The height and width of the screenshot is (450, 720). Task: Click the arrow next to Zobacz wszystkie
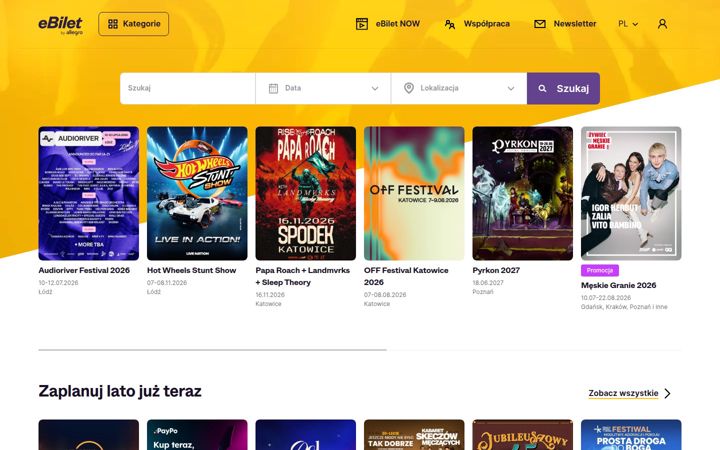point(668,394)
